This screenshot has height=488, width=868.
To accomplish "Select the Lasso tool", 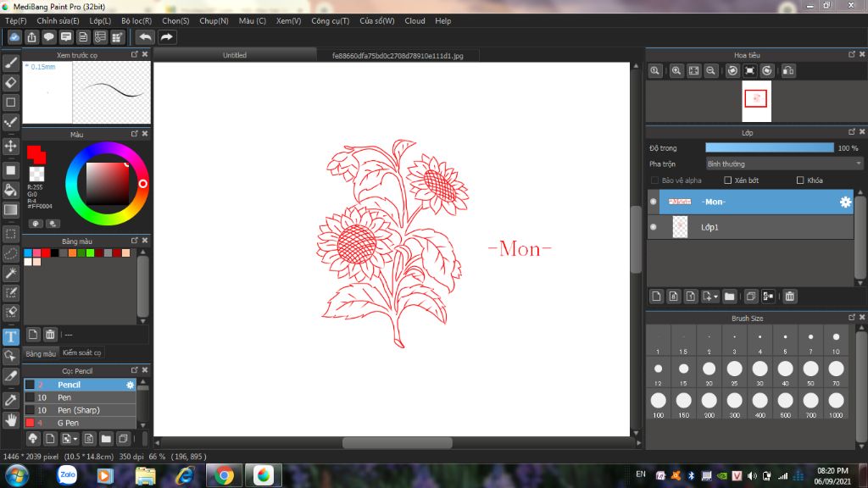I will pyautogui.click(x=10, y=253).
